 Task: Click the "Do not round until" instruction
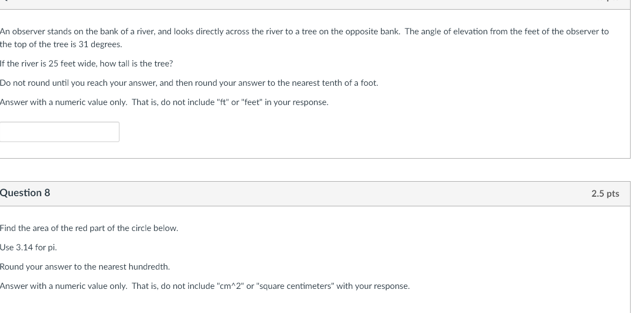pyautogui.click(x=189, y=83)
